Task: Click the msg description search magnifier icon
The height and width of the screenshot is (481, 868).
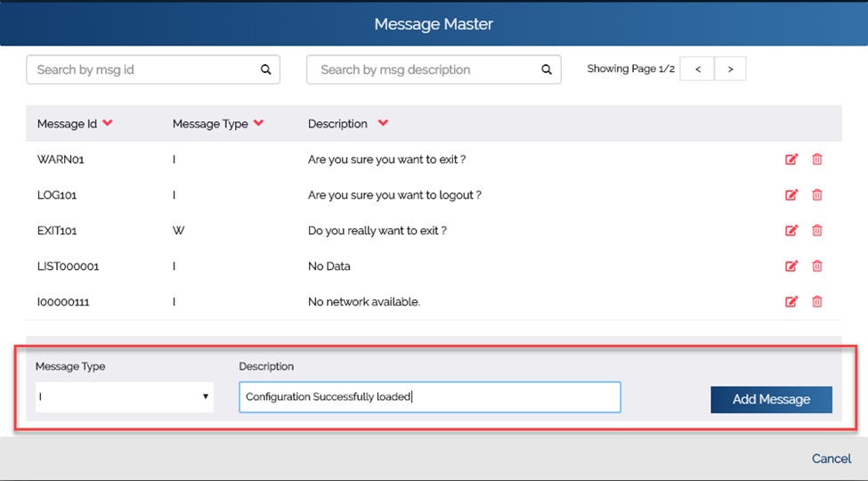Action: coord(547,69)
